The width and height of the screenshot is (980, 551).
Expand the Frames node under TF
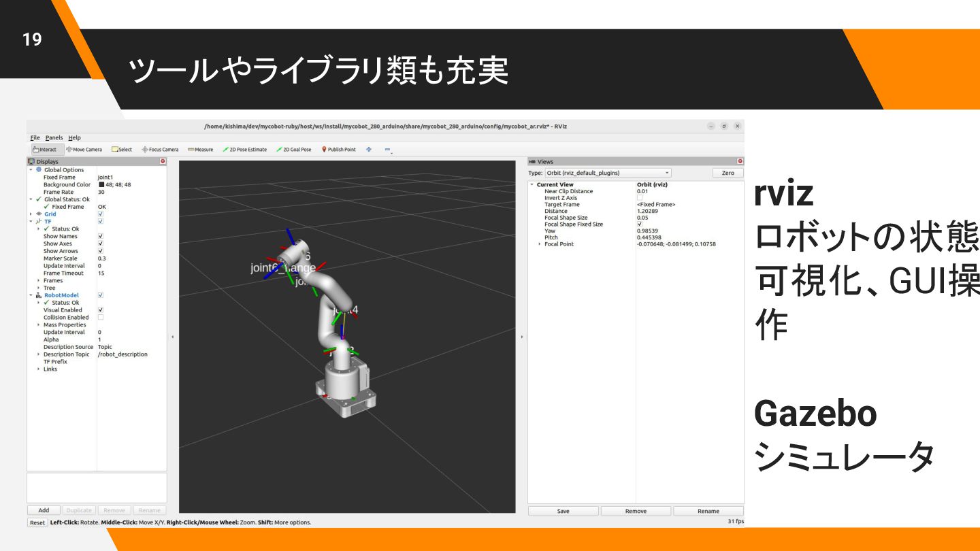tap(38, 280)
